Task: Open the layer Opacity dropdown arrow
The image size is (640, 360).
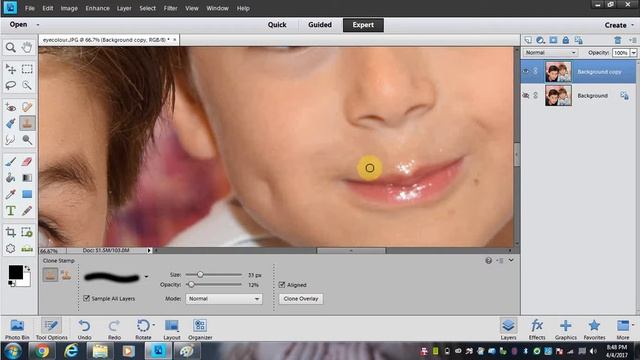Action: point(633,53)
